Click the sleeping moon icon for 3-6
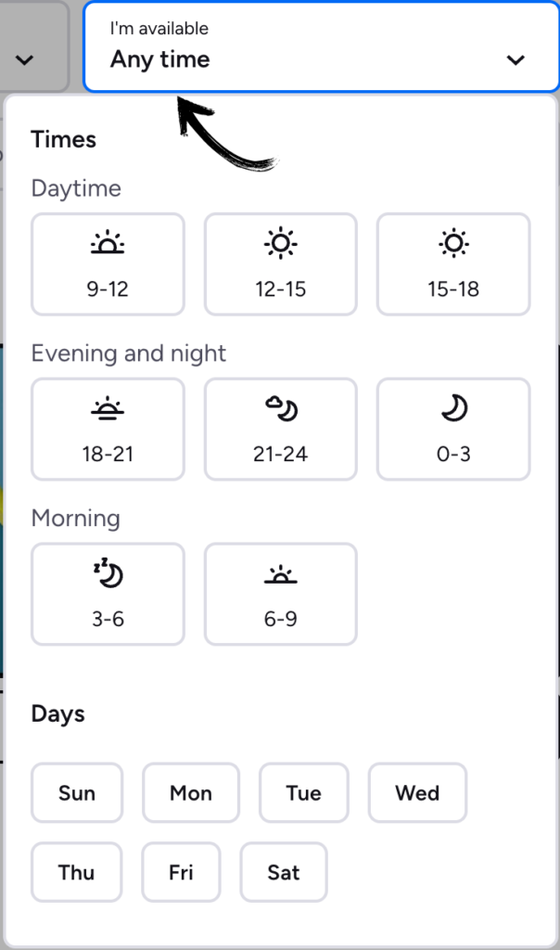 click(x=108, y=574)
